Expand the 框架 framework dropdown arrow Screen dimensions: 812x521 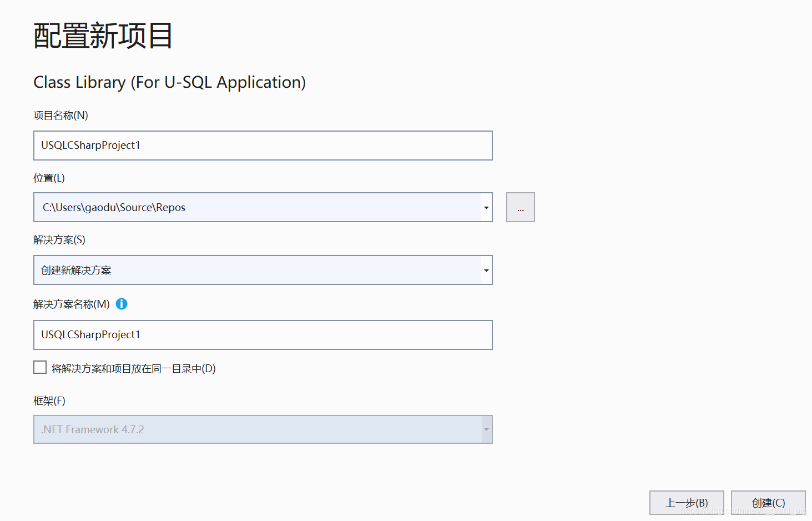(486, 429)
